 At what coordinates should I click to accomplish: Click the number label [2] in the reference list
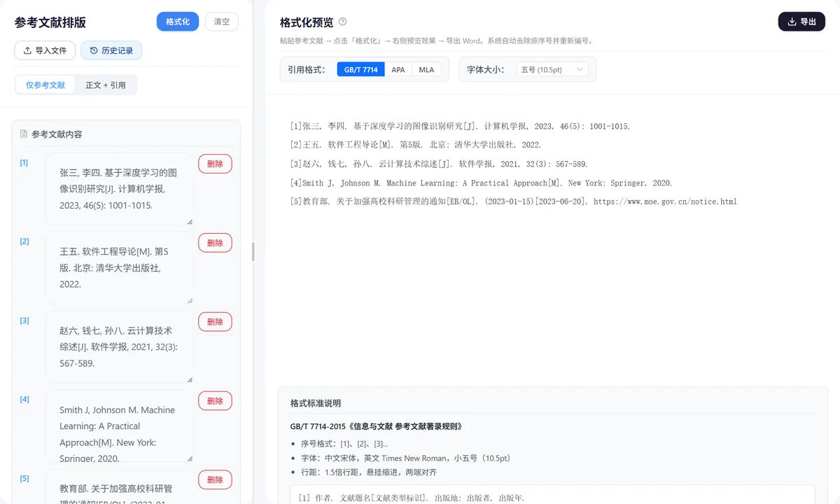[x=24, y=241]
